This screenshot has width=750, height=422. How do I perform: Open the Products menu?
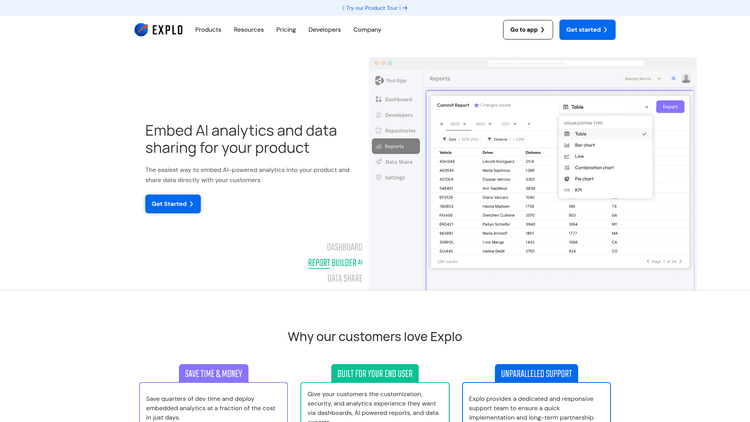(x=208, y=30)
